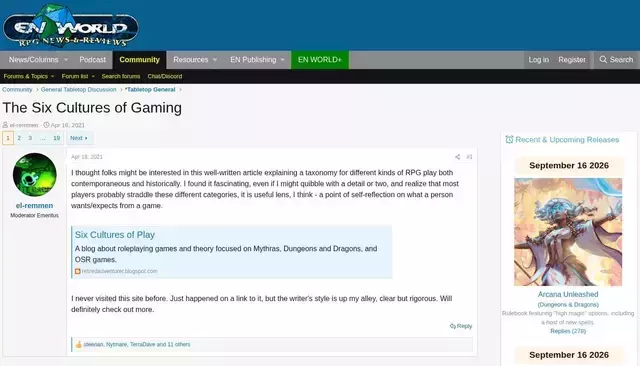This screenshot has height=366, width=640.
Task: Click the Reply arrow icon
Action: click(x=453, y=326)
